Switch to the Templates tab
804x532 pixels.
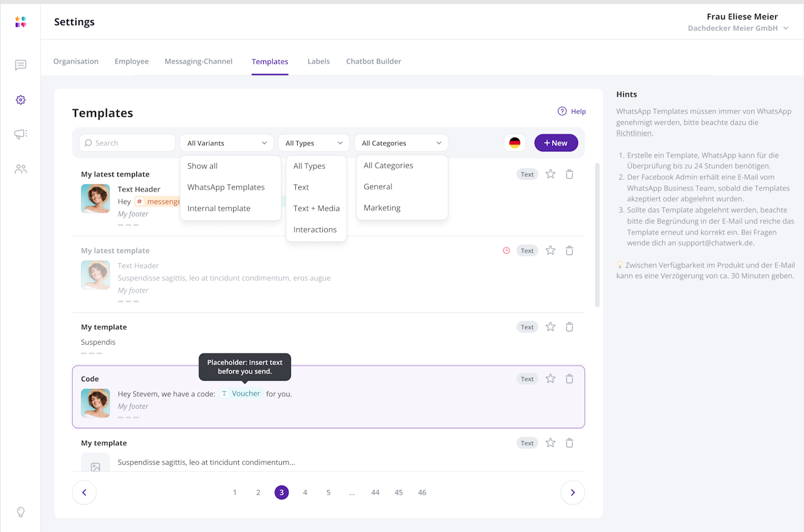click(270, 62)
